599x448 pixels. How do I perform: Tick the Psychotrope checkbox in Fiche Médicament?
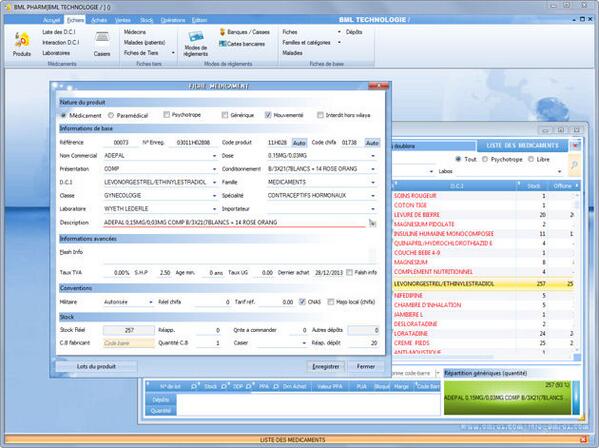point(167,115)
